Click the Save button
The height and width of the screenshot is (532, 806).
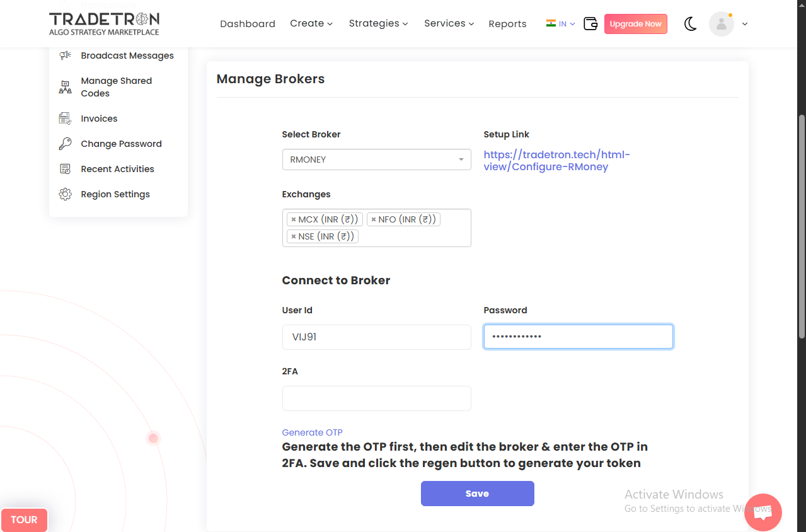[x=478, y=494]
